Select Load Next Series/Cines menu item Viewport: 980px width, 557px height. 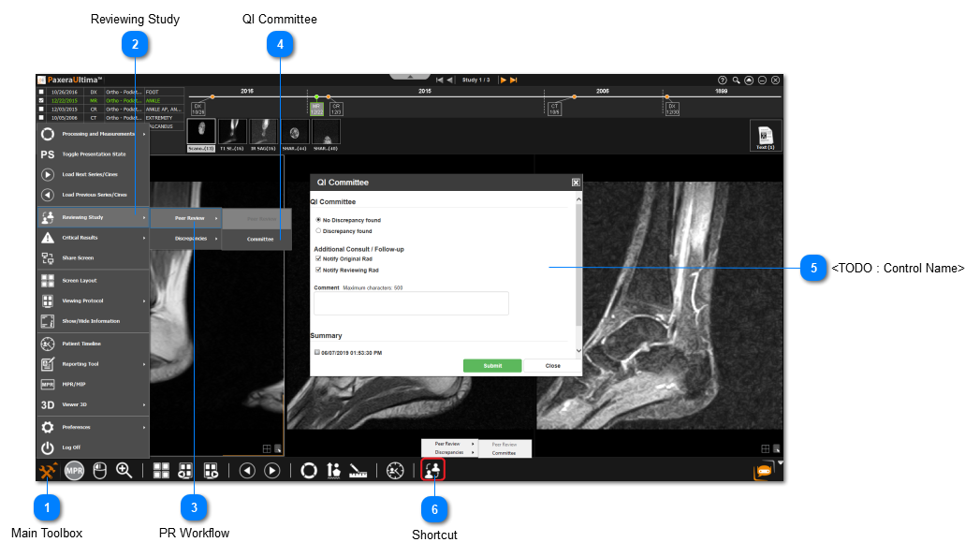93,174
